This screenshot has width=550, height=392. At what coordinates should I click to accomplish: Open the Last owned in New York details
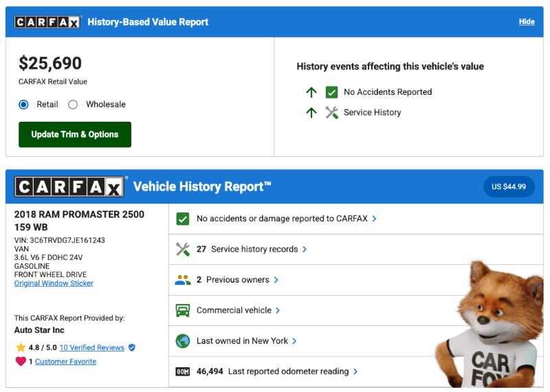(245, 340)
